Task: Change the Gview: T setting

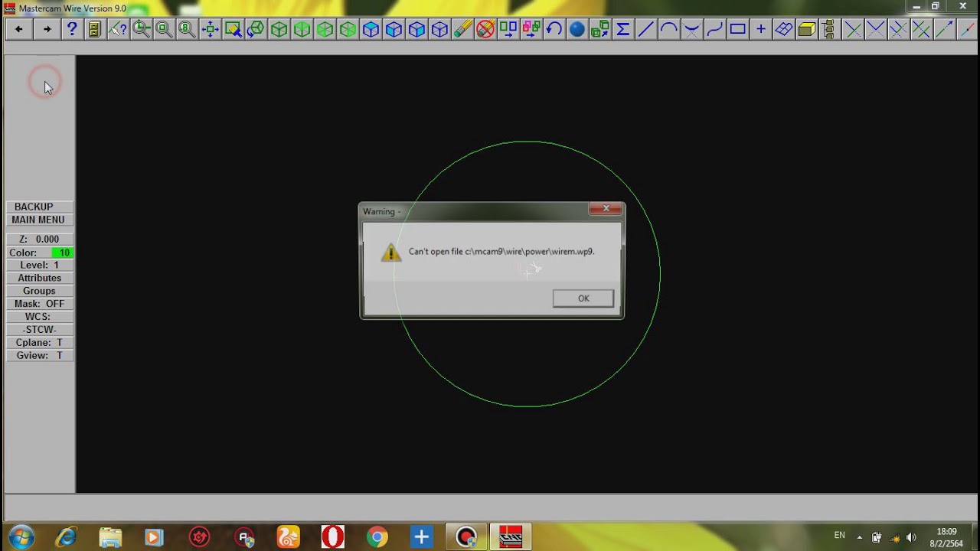Action: (x=39, y=356)
